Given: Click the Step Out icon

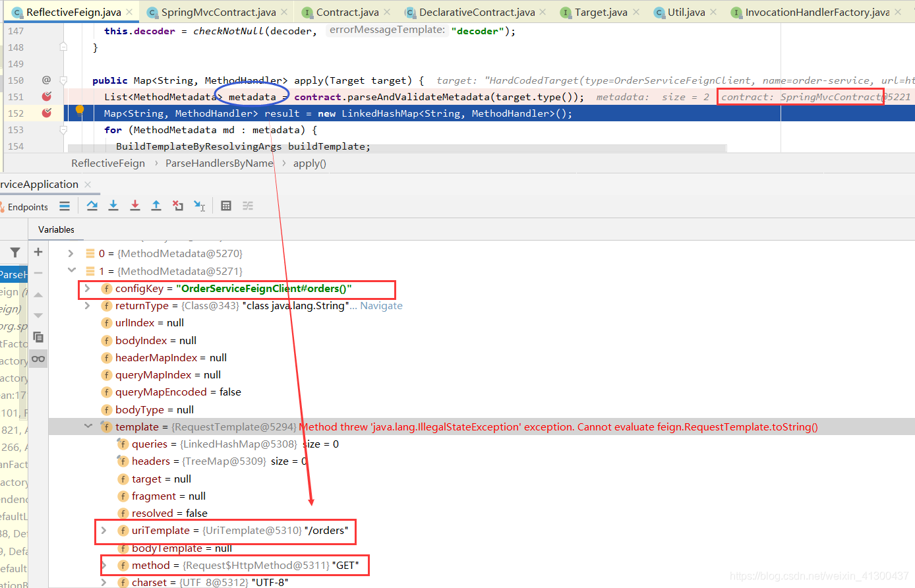Looking at the screenshot, I should [156, 206].
